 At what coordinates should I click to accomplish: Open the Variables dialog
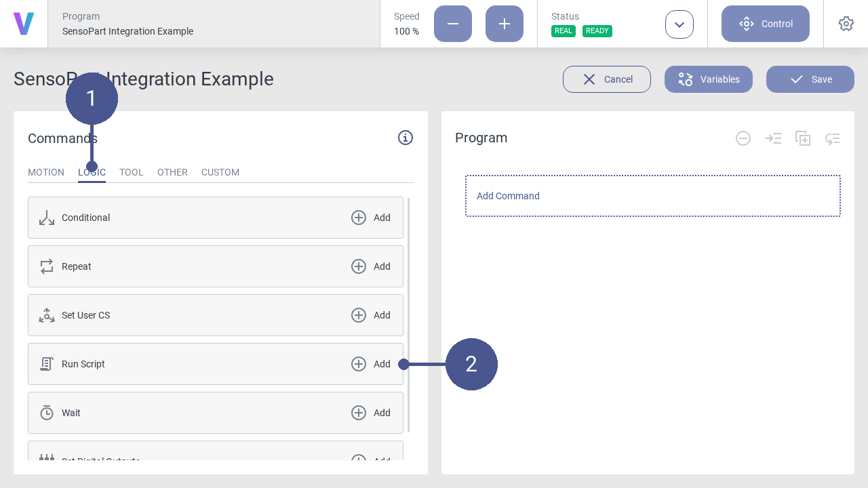709,79
